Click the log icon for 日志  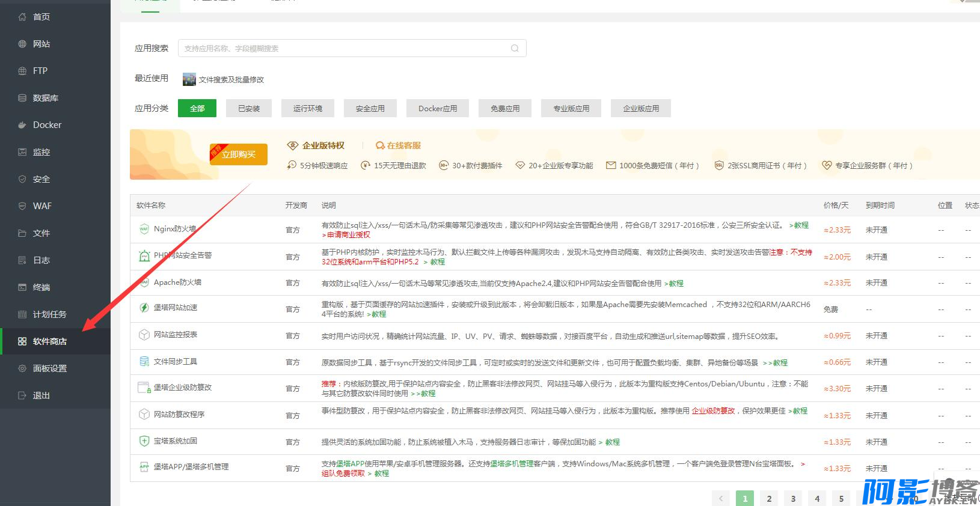22,260
